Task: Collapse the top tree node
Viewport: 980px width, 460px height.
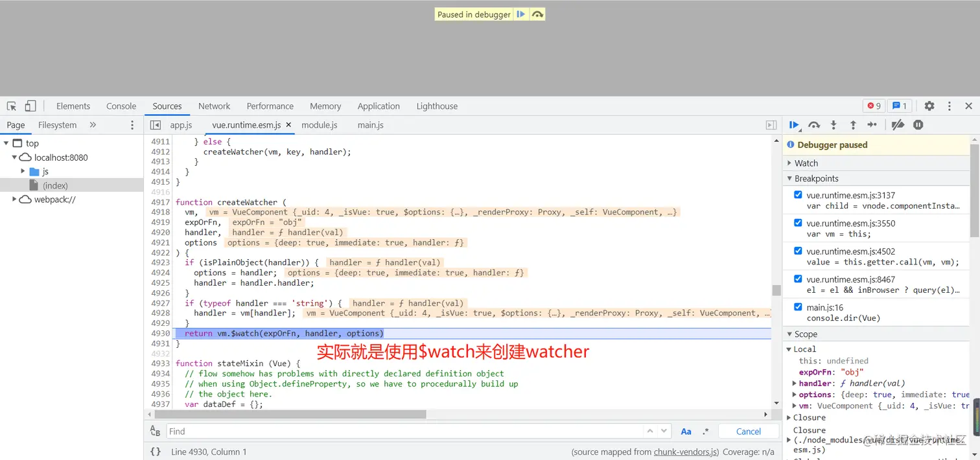Action: pyautogui.click(x=6, y=143)
